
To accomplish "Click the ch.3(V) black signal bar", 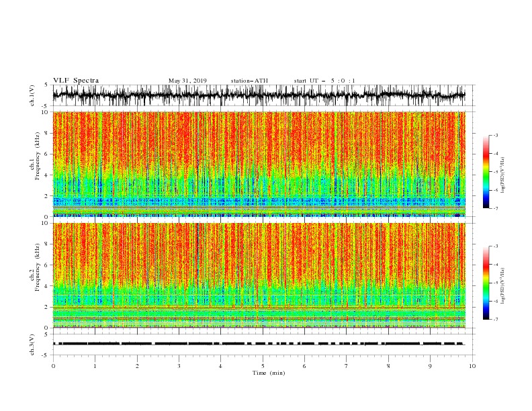I will coord(259,344).
